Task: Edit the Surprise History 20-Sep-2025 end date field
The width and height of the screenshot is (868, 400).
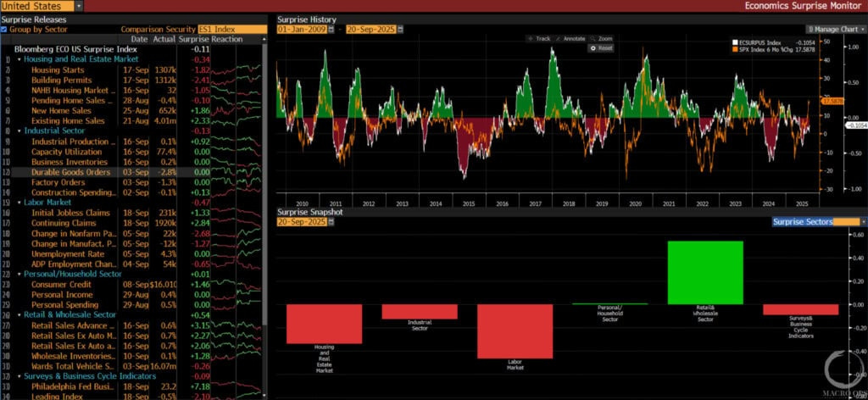Action: [x=371, y=30]
